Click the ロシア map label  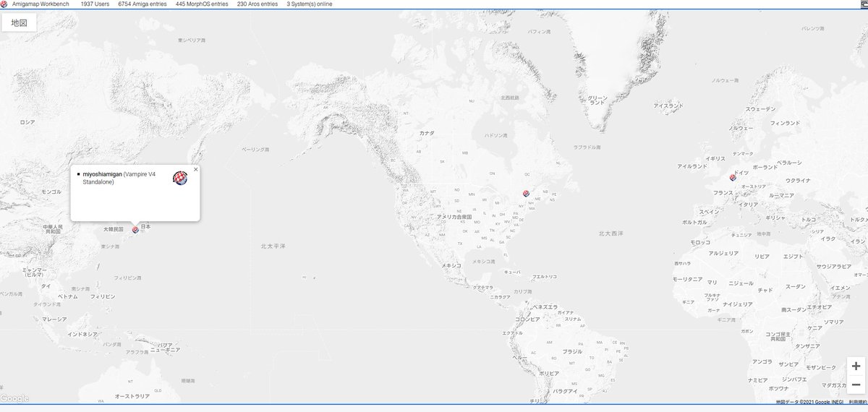(x=27, y=122)
